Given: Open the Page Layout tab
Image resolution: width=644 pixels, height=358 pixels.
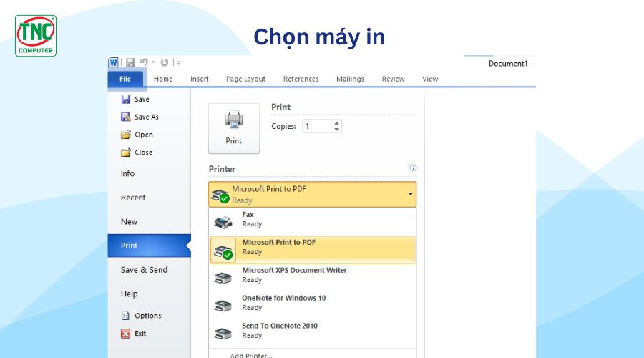Looking at the screenshot, I should pyautogui.click(x=245, y=79).
